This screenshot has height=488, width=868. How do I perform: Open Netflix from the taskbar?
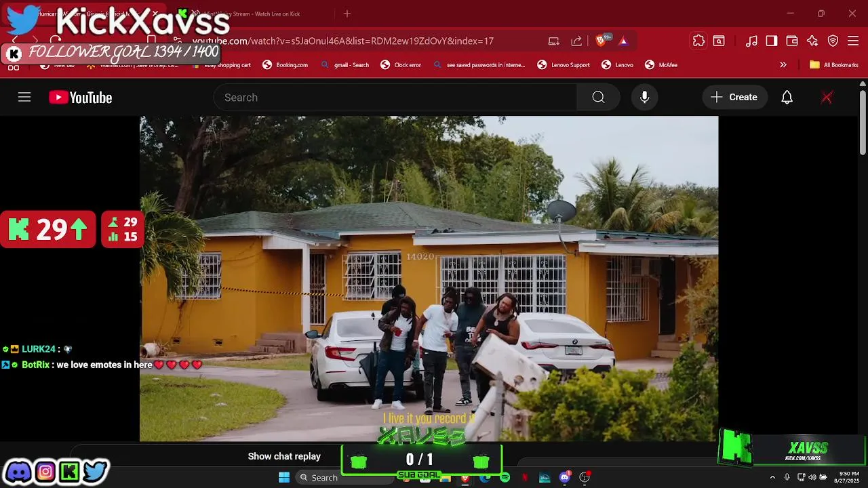[x=524, y=478]
